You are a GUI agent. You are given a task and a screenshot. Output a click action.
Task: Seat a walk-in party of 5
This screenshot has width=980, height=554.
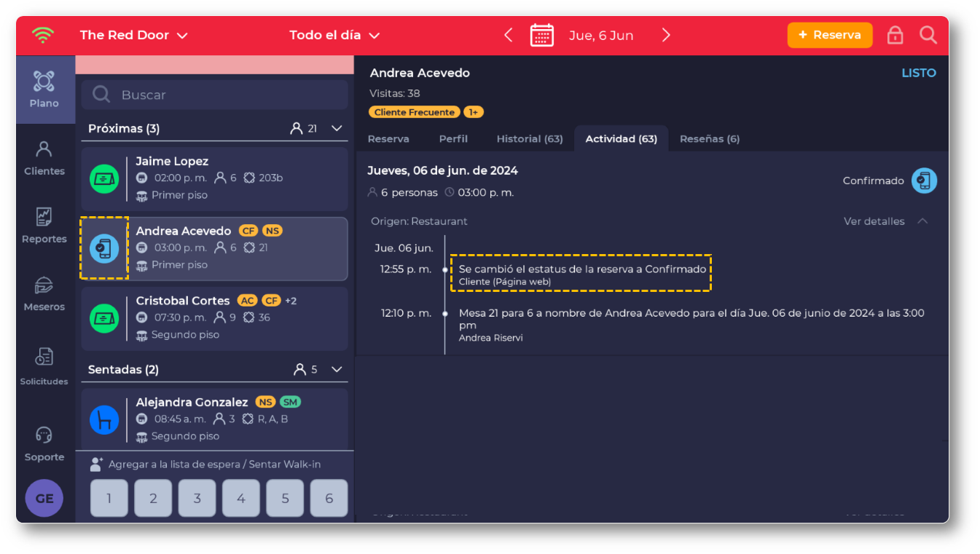pyautogui.click(x=285, y=499)
